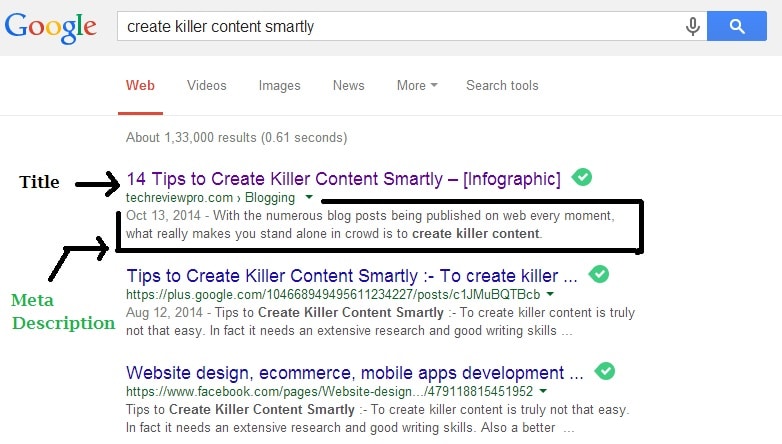Open Tips to Create Killer Content Smartly result
782x444 pixels.
pyautogui.click(x=352, y=275)
